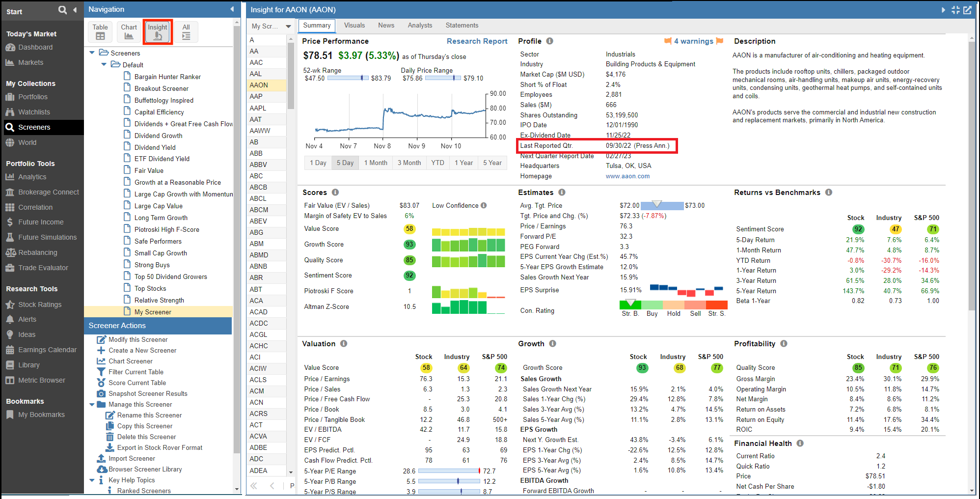
Task: Open Rebalancing tool
Action: (x=37, y=252)
